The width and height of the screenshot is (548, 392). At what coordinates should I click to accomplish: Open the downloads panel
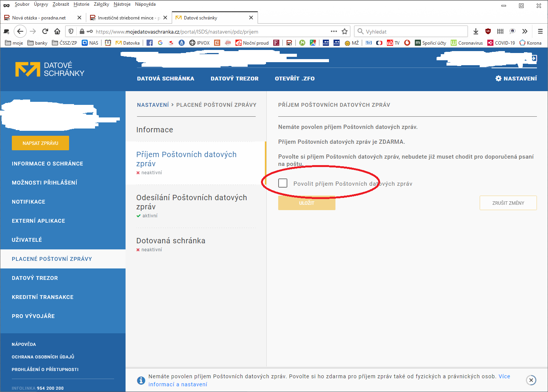point(476,31)
